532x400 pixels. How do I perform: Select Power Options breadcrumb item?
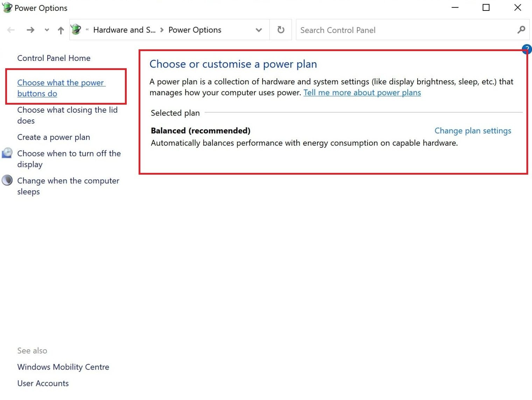point(195,30)
